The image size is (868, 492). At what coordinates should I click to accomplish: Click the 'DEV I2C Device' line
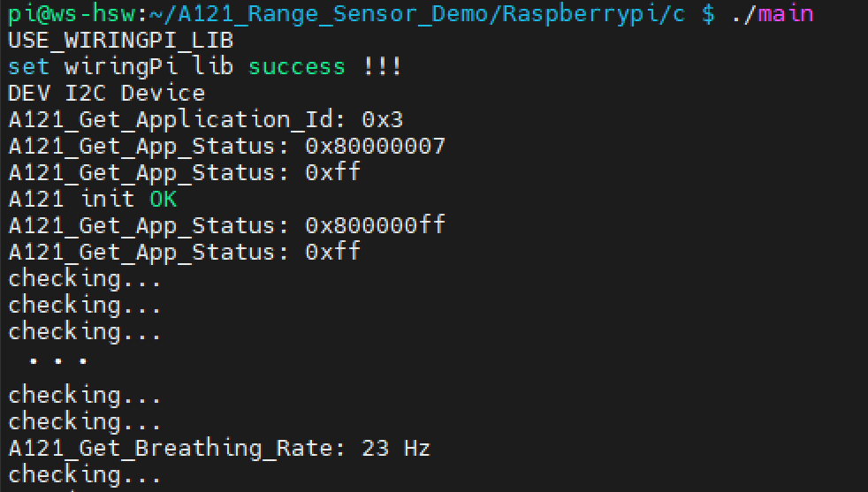point(107,93)
